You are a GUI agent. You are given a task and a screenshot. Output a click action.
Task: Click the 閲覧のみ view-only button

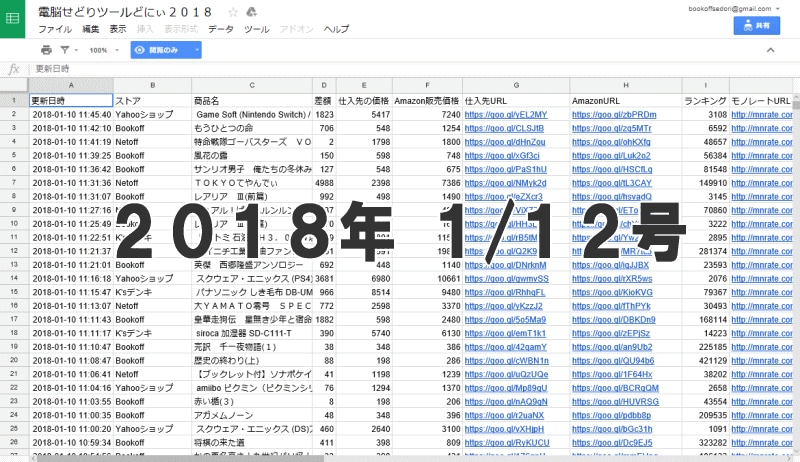pyautogui.click(x=160, y=50)
